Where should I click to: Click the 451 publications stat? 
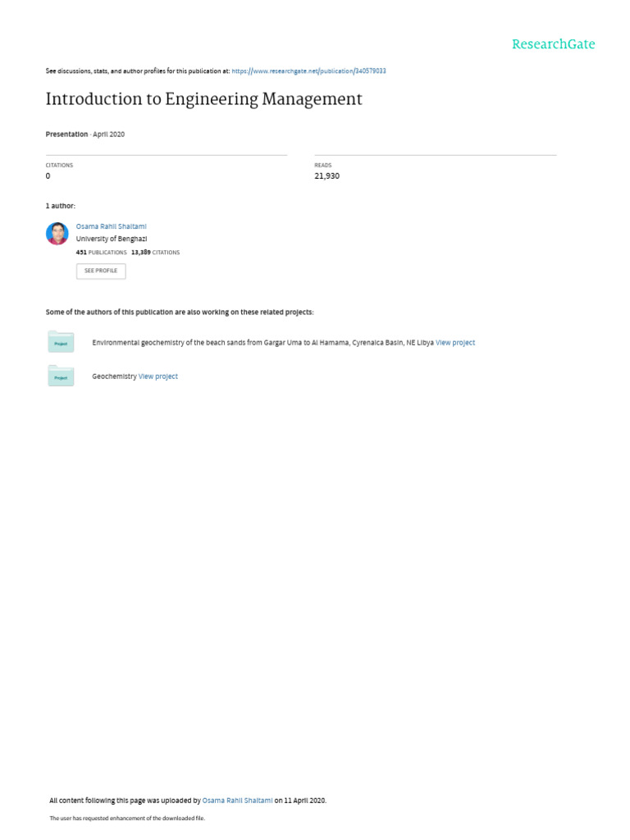click(101, 253)
